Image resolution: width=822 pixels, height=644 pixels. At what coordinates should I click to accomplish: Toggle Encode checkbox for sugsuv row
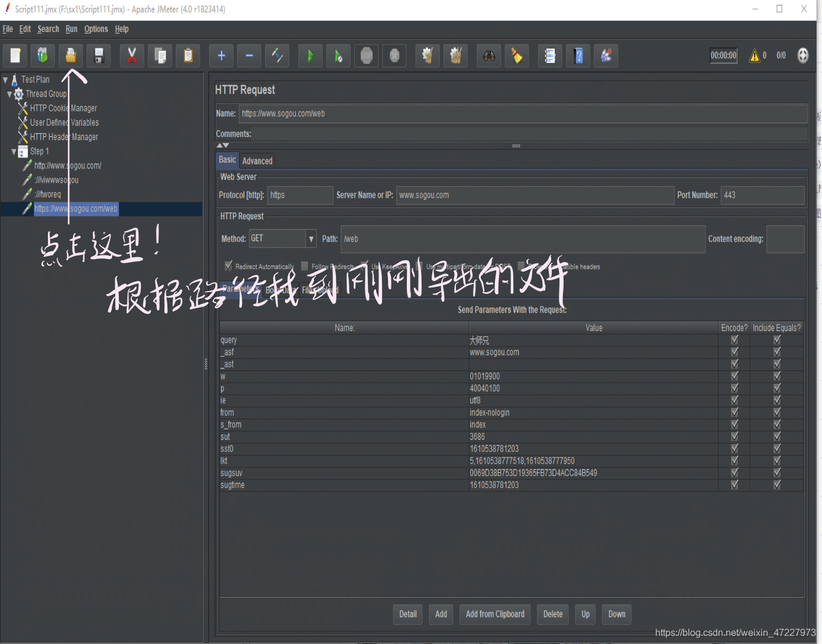point(734,473)
